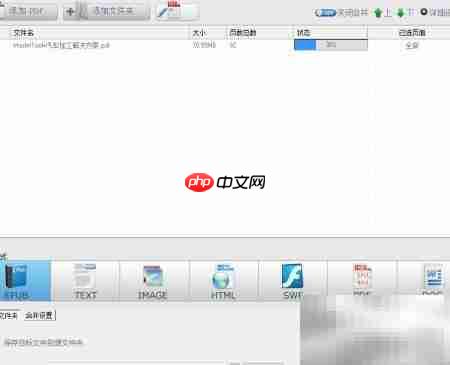Switch to the output folder tab
Image resolution: width=450 pixels, height=365 pixels.
(x=9, y=315)
